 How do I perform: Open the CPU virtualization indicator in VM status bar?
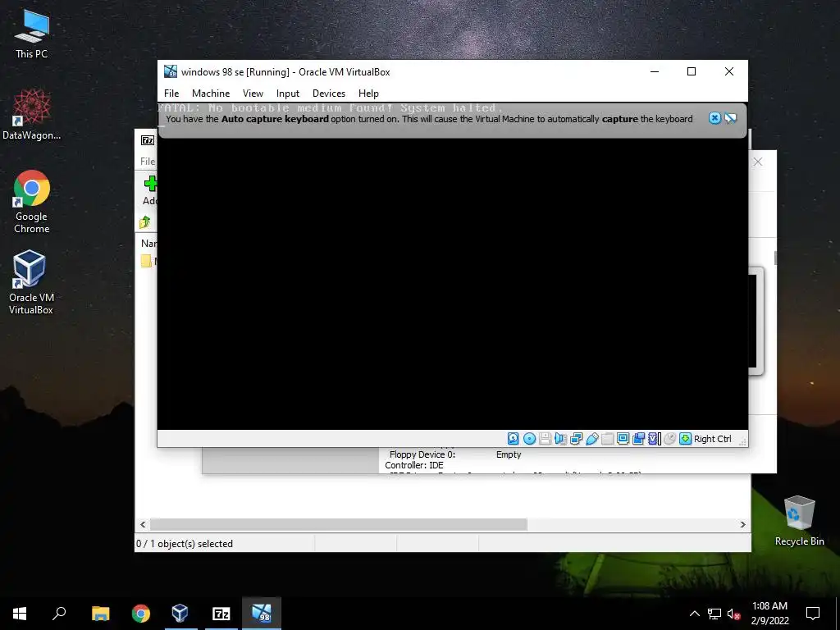tap(654, 439)
